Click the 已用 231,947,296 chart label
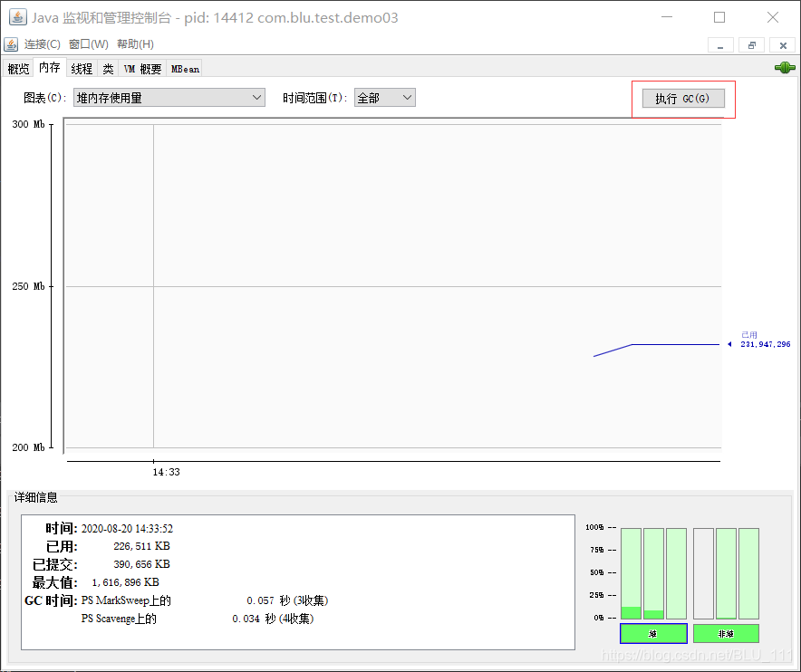 pos(766,340)
